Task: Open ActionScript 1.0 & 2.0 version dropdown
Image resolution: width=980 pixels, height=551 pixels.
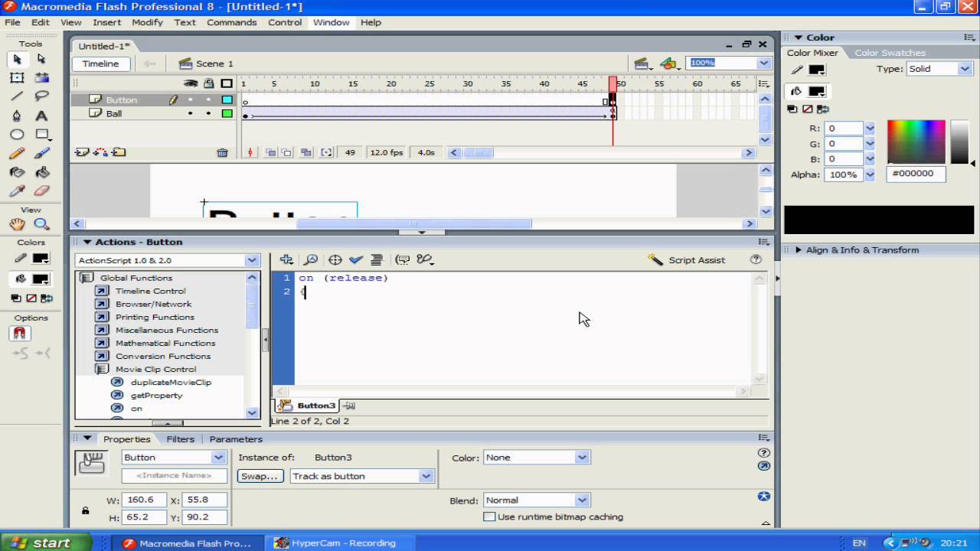Action: click(x=252, y=260)
